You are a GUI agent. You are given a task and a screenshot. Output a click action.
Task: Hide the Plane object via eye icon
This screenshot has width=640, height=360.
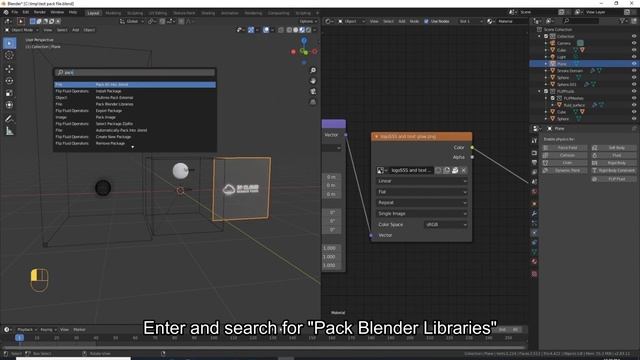[x=634, y=64]
